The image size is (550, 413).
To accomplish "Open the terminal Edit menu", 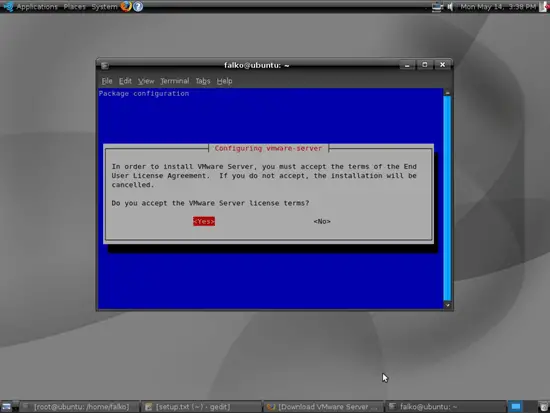I will [125, 81].
